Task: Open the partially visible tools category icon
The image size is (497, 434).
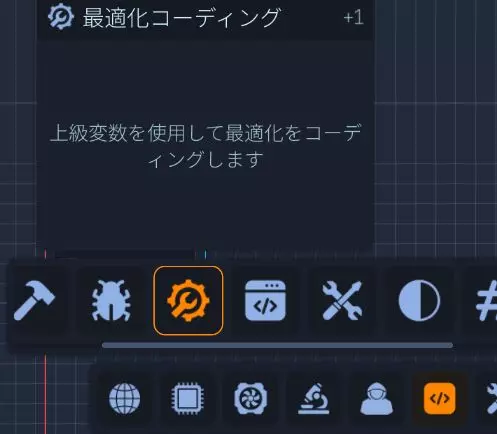Action: point(491,399)
